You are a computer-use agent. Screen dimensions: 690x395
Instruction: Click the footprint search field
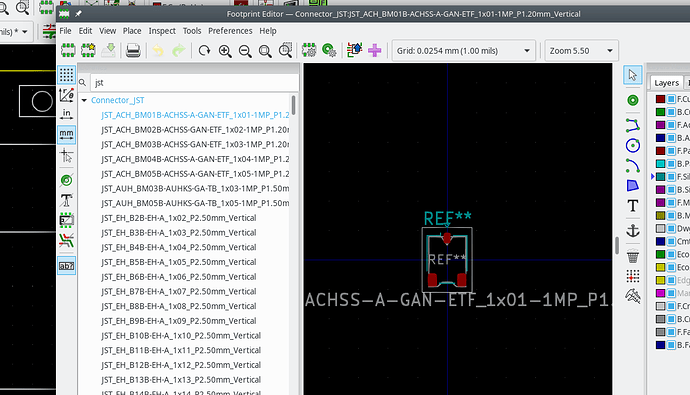194,83
